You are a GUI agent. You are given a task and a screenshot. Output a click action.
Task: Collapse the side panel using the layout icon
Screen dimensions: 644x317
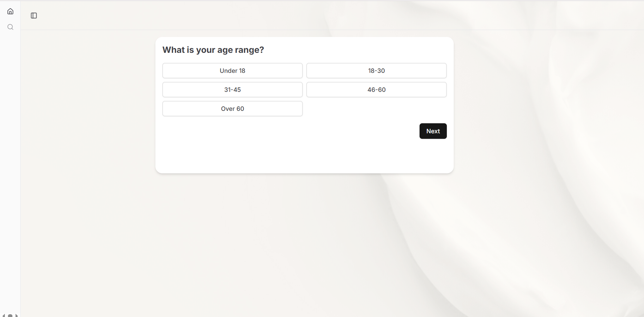point(34,16)
